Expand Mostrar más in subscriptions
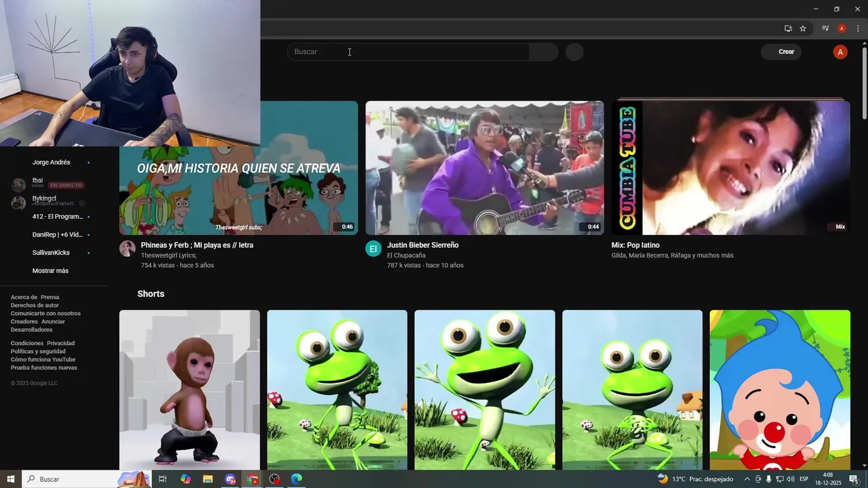Viewport: 868px width, 488px height. tap(50, 270)
